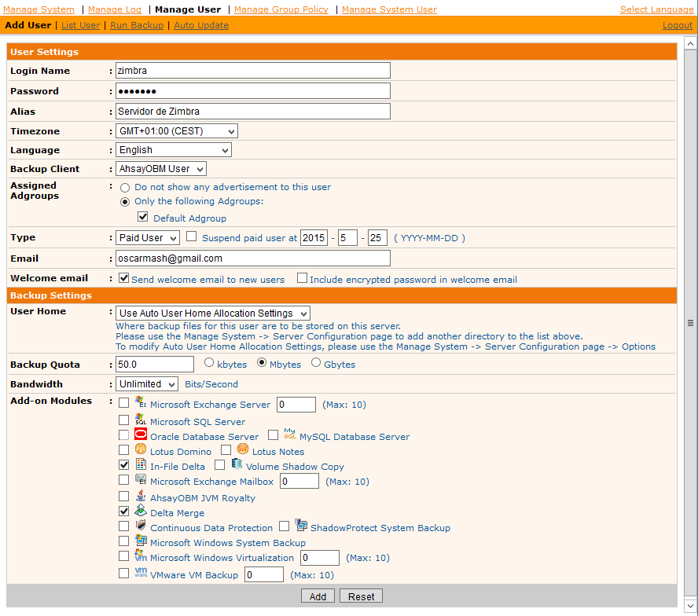Click the VMware VM Backup quantity field
Viewport: 698px width, 616px height.
(264, 574)
